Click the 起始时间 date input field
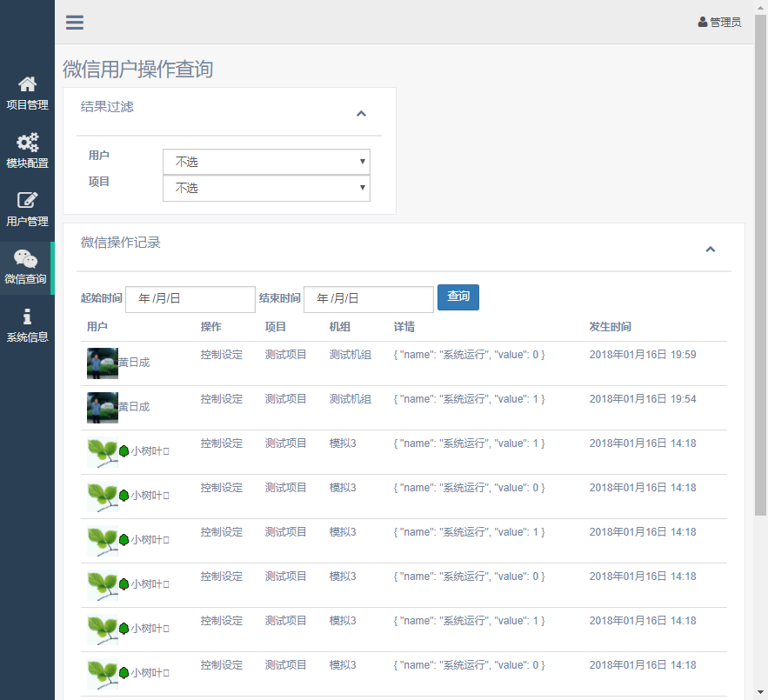 (x=190, y=299)
